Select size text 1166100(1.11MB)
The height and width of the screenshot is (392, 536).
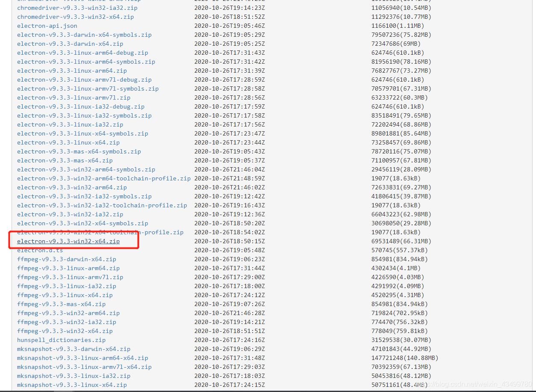click(x=398, y=26)
